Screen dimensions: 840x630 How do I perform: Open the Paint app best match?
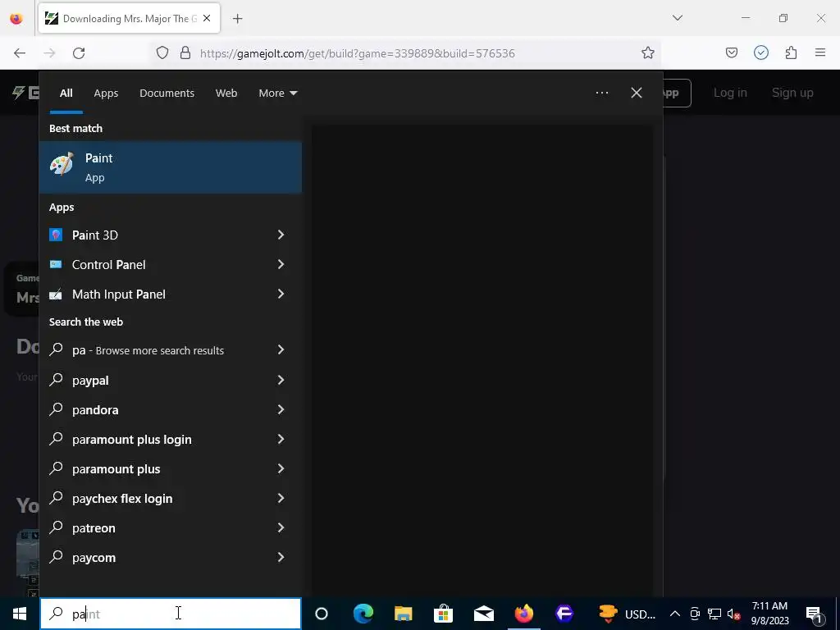(x=171, y=167)
